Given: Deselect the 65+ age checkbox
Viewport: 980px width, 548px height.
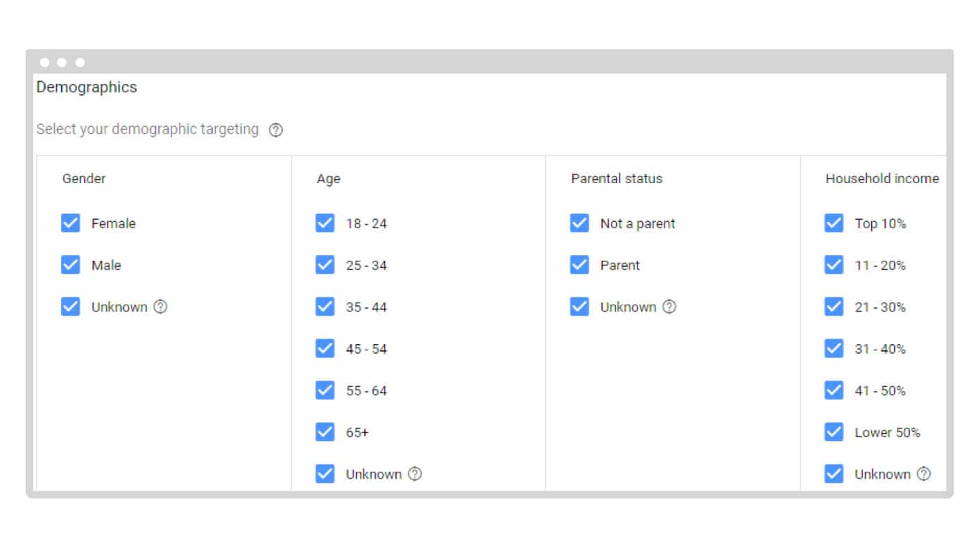Looking at the screenshot, I should pos(325,432).
